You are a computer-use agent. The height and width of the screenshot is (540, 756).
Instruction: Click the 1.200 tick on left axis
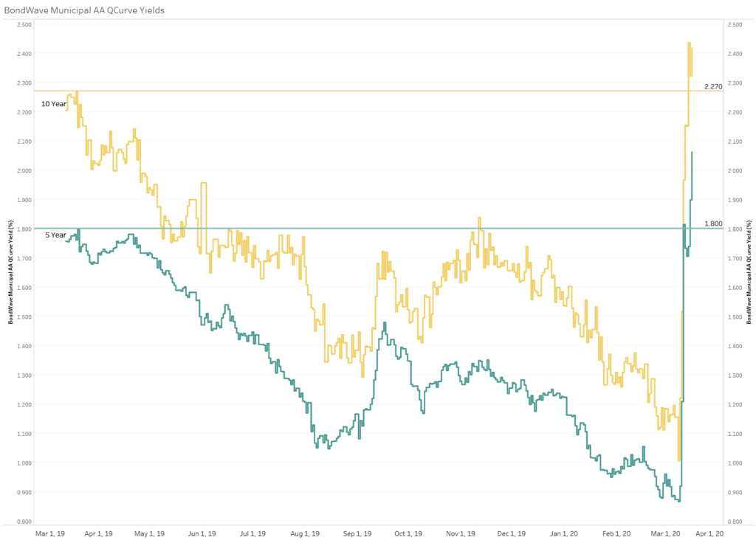pyautogui.click(x=24, y=405)
